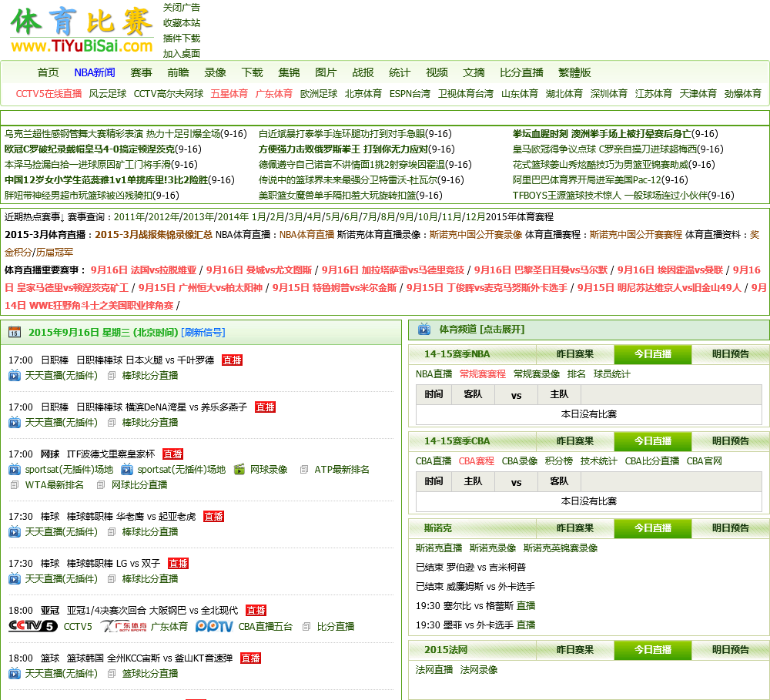Select 今日直播 tab in 2015法网 section
This screenshot has width=770, height=700.
(653, 649)
